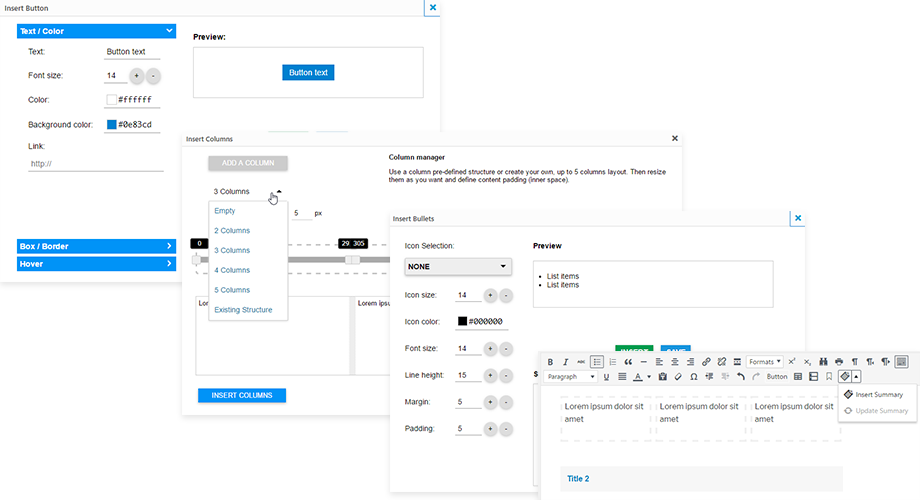
Task: Click the bookmark anchor icon
Action: 829,377
